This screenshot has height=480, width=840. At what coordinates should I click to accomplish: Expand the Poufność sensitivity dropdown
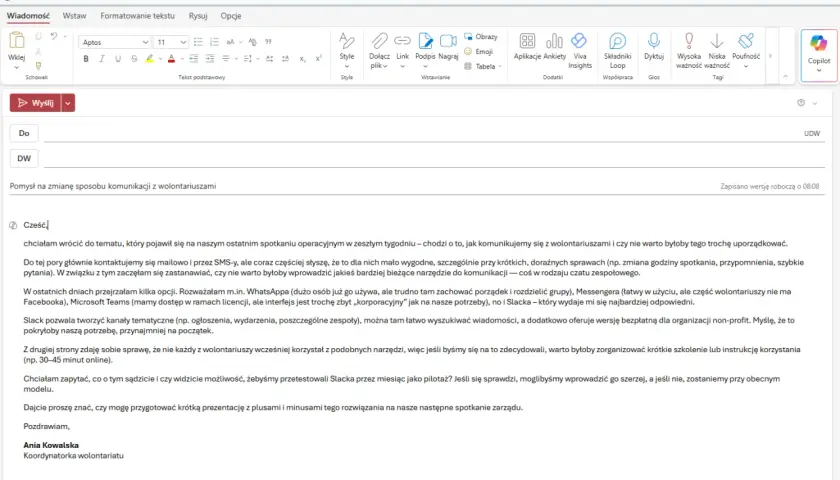point(746,66)
